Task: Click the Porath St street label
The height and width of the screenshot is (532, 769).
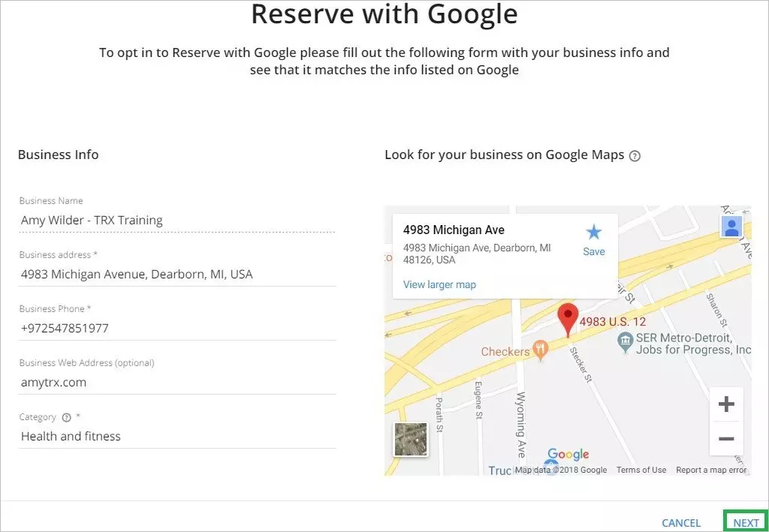Action: [439, 414]
